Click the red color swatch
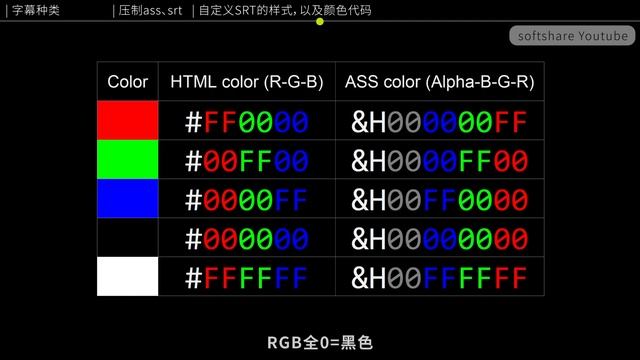Viewport: 640px width, 360px height. pyautogui.click(x=128, y=120)
